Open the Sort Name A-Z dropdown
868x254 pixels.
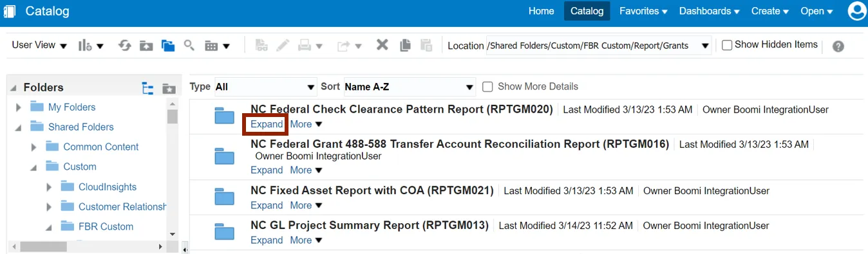410,87
